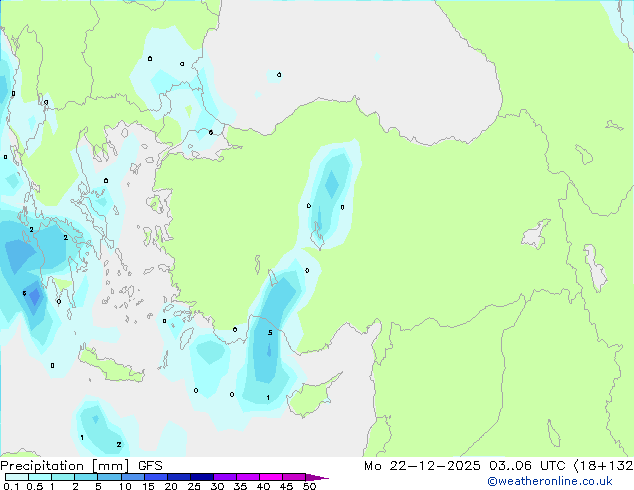Click the 5–10 mm legend color box
634x490 pixels.
click(x=109, y=477)
